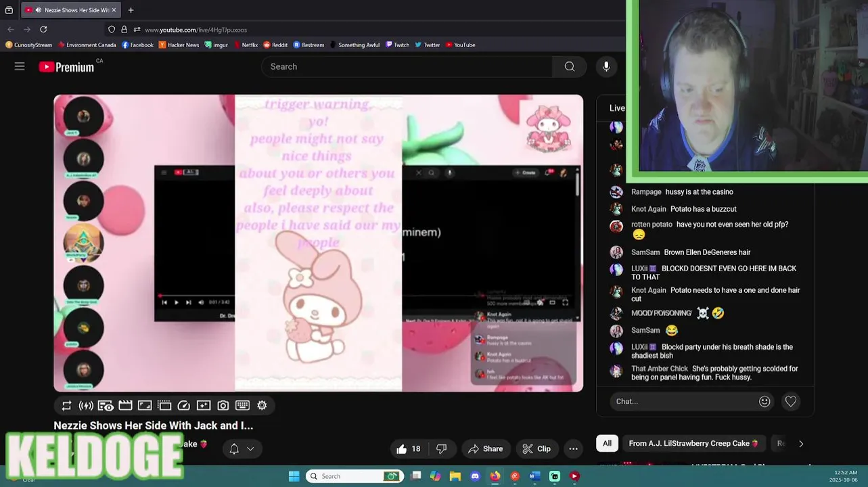Start voice search with the microphone icon
Viewport: 868px width, 487px height.
click(x=606, y=66)
